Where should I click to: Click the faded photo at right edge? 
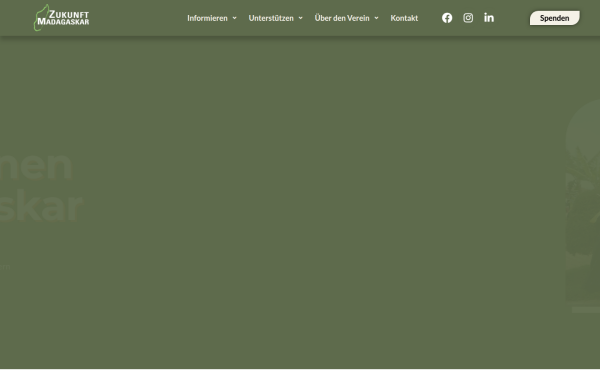click(x=583, y=226)
